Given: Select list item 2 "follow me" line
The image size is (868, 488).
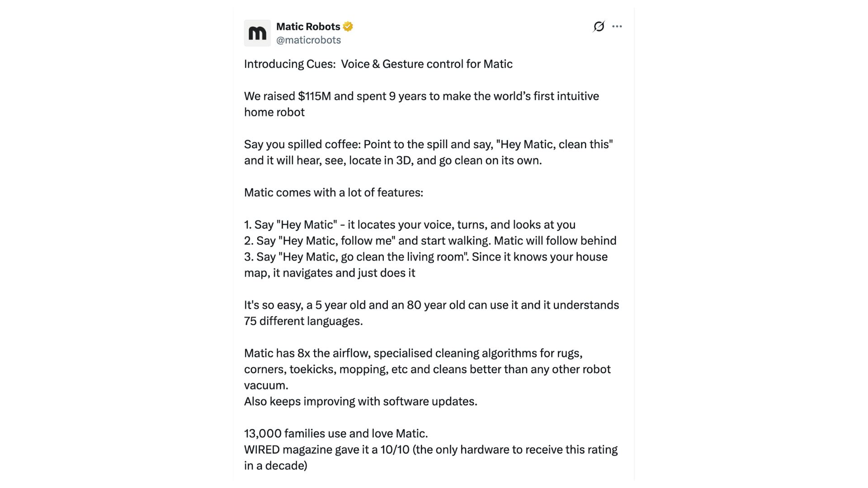Looking at the screenshot, I should point(430,241).
